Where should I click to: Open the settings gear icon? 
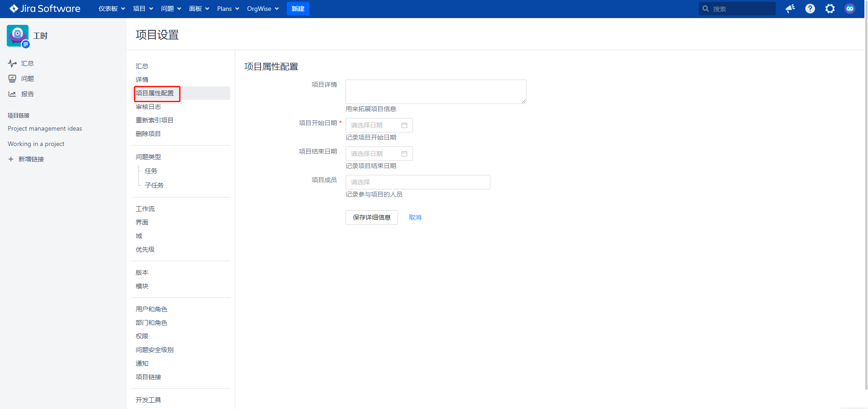pyautogui.click(x=830, y=9)
